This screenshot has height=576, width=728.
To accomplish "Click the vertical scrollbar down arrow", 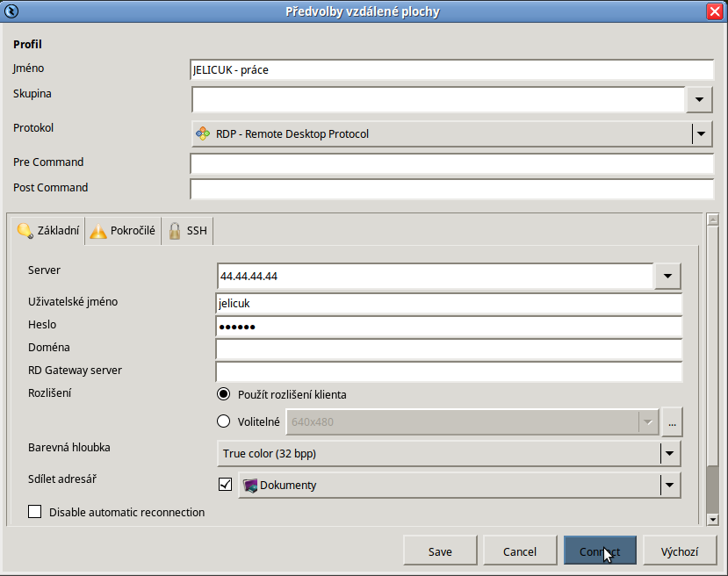I will pos(713,520).
